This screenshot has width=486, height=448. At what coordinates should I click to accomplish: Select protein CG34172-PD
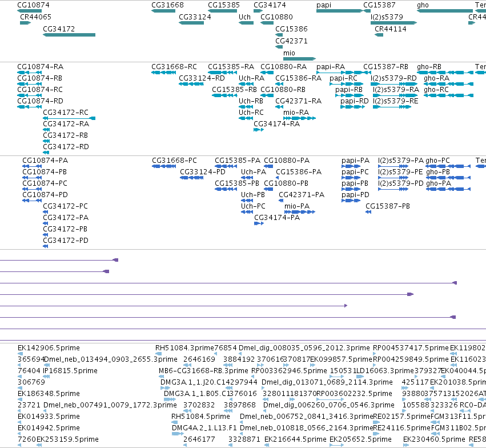pos(66,241)
